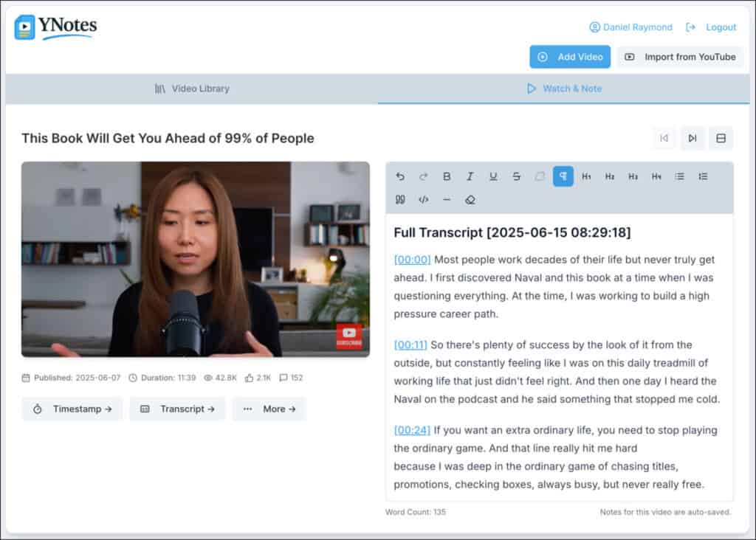The width and height of the screenshot is (756, 540).
Task: Click the Duration 11:39 label
Action: [162, 378]
